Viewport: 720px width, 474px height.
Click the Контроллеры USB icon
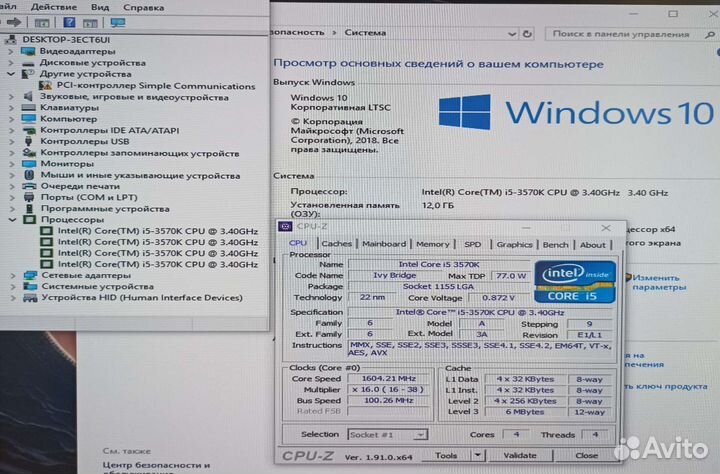[28, 141]
